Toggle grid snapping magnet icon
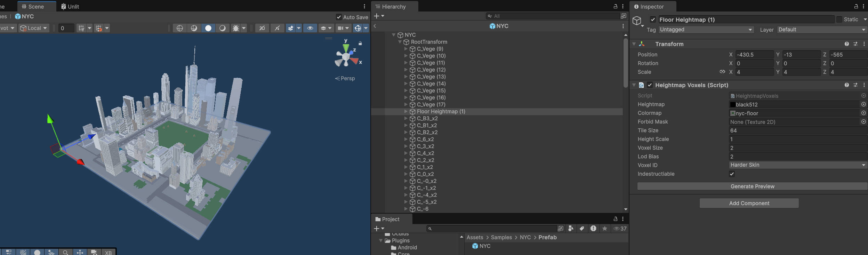868x255 pixels. click(99, 28)
